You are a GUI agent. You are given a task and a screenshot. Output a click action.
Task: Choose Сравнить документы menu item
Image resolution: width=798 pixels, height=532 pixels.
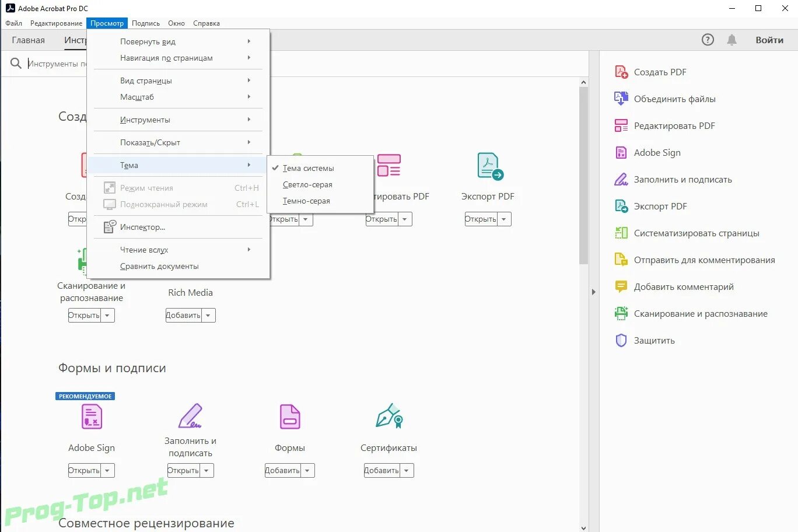pos(178,266)
